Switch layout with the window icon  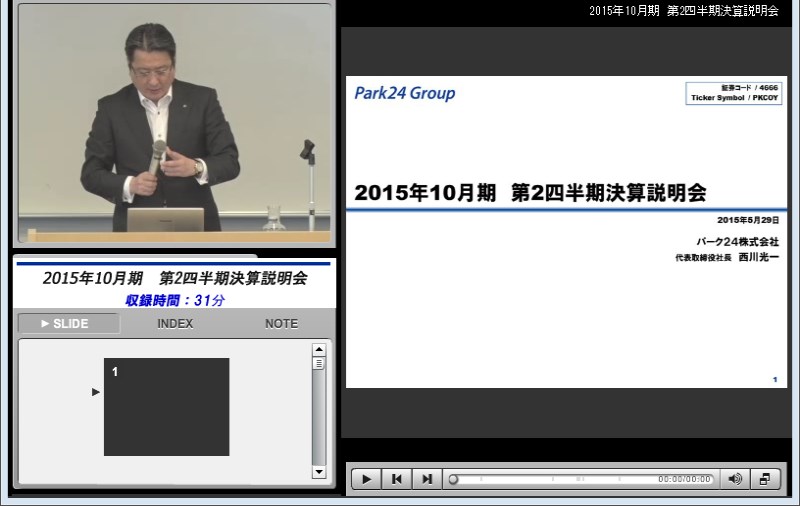[x=765, y=479]
